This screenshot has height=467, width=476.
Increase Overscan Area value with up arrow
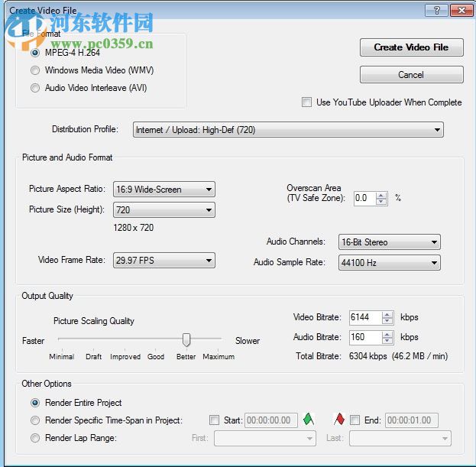click(381, 195)
